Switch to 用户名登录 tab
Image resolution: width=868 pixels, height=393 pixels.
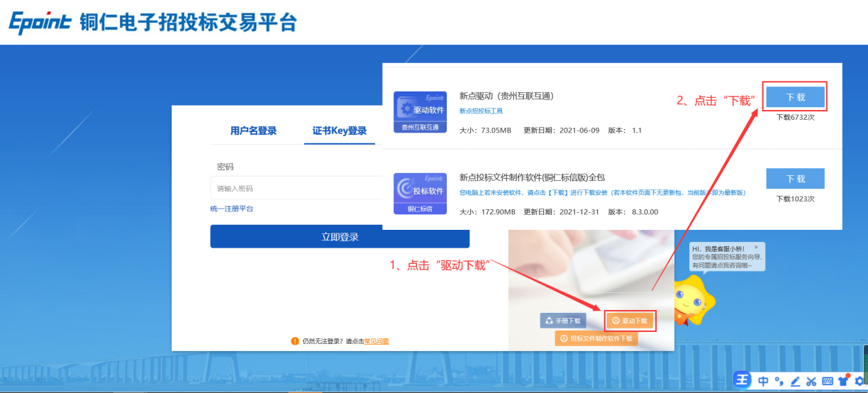point(253,131)
